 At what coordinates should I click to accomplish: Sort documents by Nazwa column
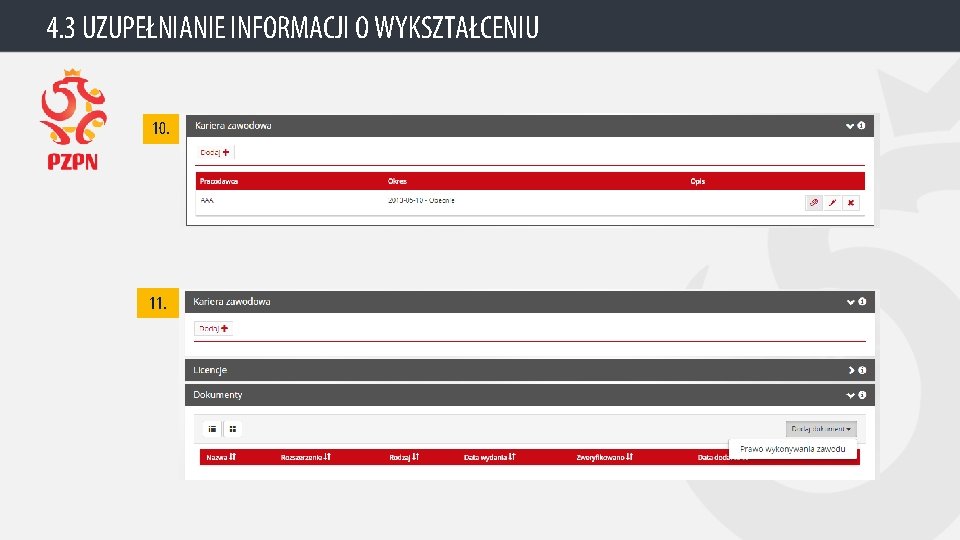point(221,457)
